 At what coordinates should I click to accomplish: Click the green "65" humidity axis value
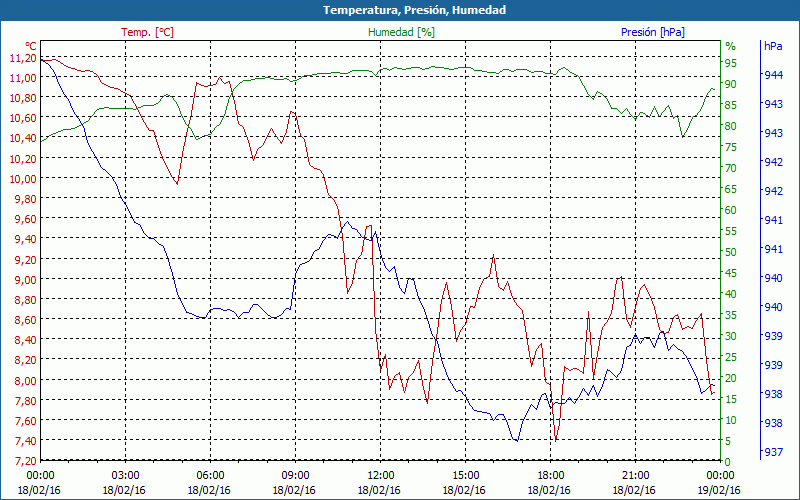pos(731,189)
